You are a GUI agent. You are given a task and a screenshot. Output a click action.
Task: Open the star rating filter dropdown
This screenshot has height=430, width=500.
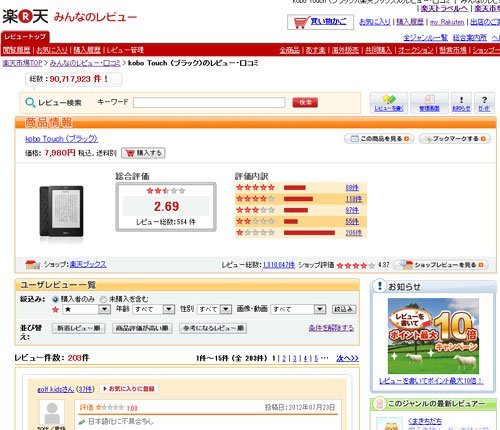click(x=86, y=309)
